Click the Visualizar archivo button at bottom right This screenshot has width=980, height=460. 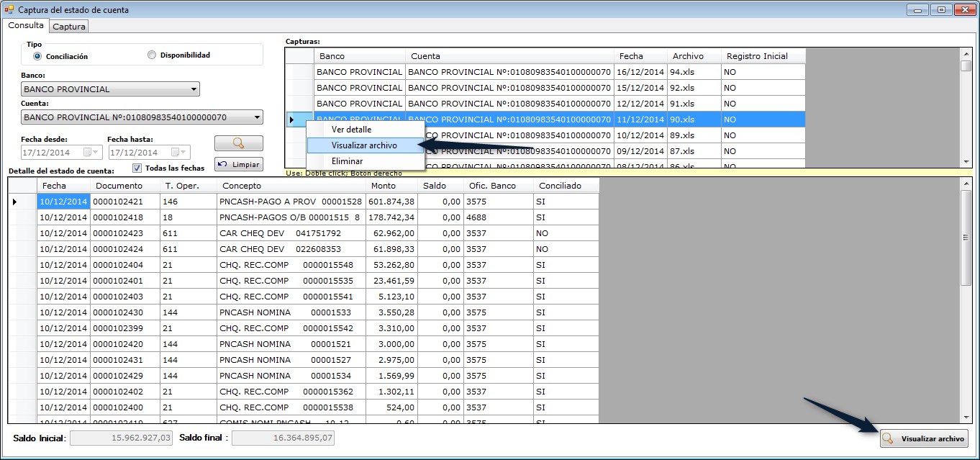[x=924, y=438]
